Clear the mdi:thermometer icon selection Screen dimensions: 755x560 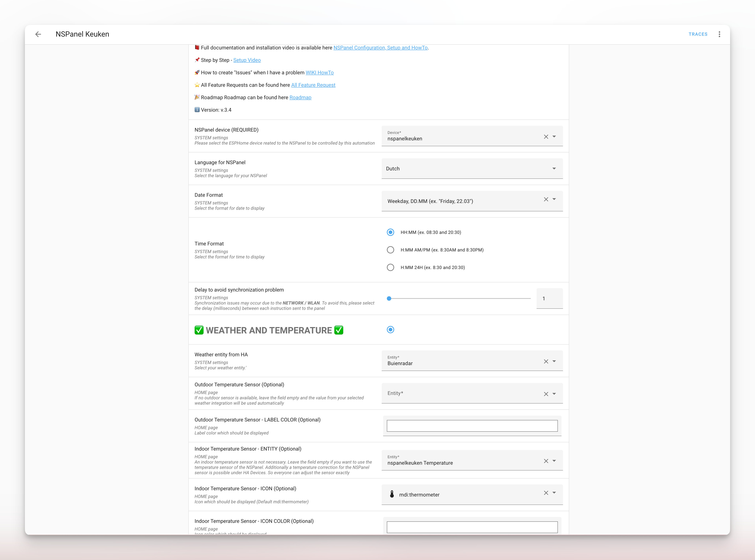tap(546, 493)
